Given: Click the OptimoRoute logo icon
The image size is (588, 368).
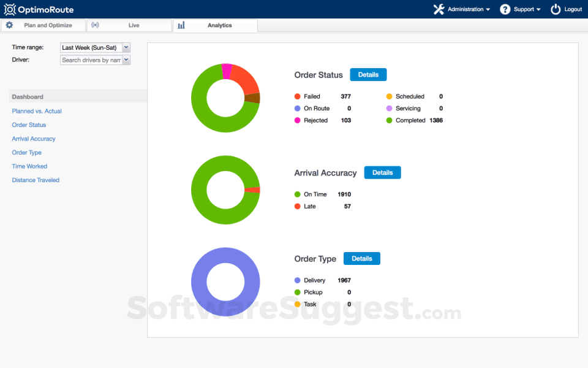Looking at the screenshot, I should 10,9.
